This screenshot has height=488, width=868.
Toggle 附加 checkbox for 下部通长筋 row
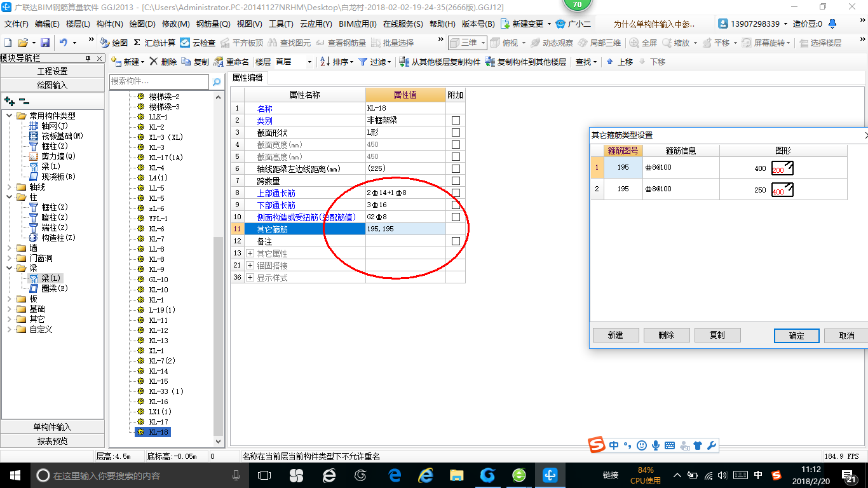click(456, 205)
